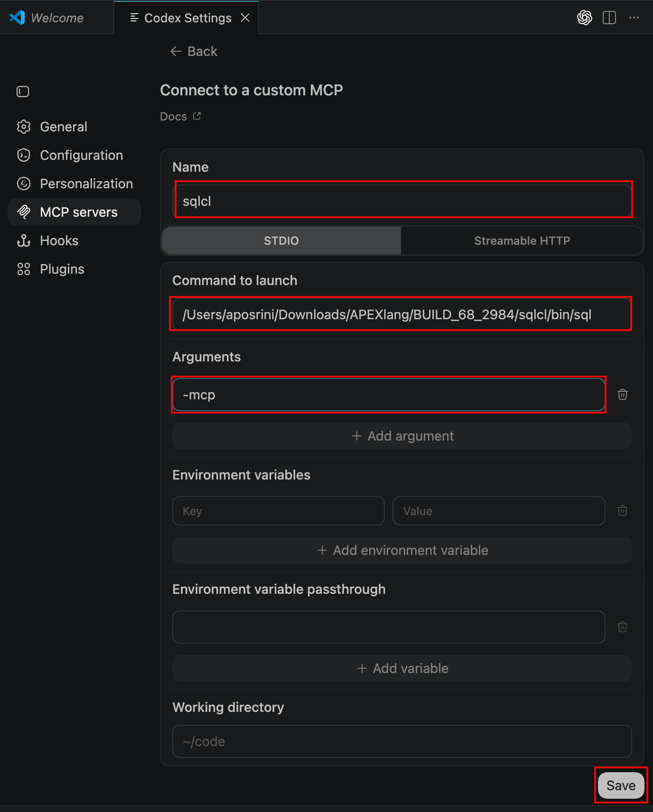Select MCP servers in sidebar
Screen dimensions: 653x812
pyautogui.click(x=74, y=212)
